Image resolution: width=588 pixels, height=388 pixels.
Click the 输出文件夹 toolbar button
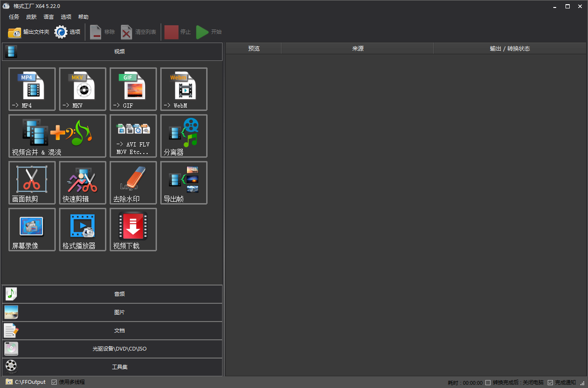(x=29, y=32)
